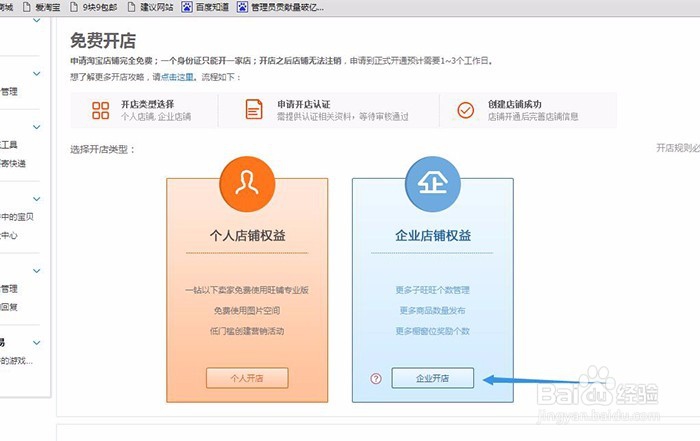Toggle the topmost sidebar chevron
The height and width of the screenshot is (441, 700).
tap(37, 20)
